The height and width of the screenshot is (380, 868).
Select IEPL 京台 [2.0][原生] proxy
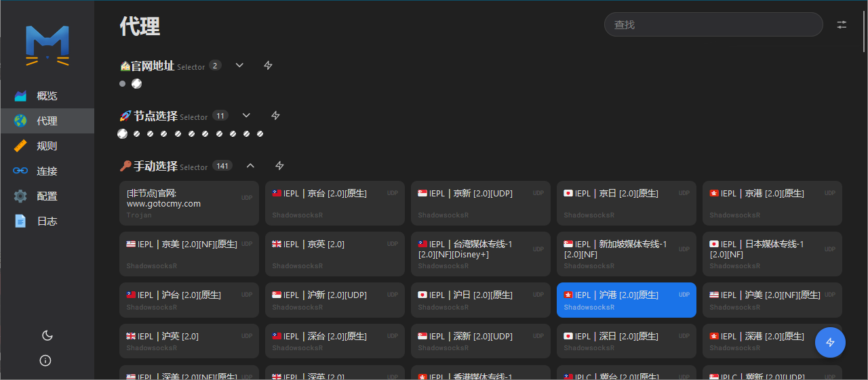[x=335, y=203]
